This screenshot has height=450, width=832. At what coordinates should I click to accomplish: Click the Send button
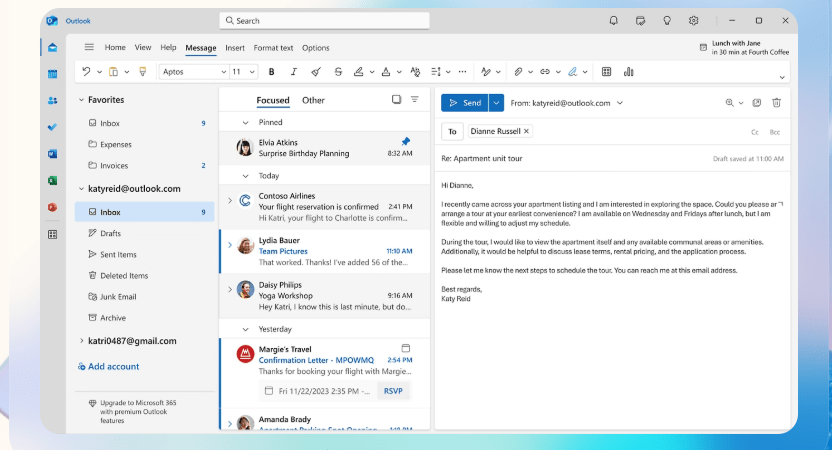tap(464, 103)
